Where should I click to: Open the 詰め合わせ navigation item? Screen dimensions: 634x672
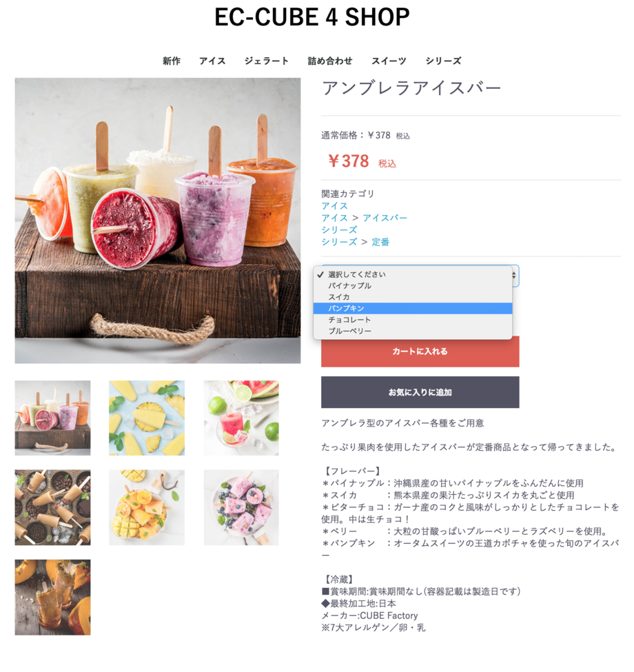(x=330, y=61)
